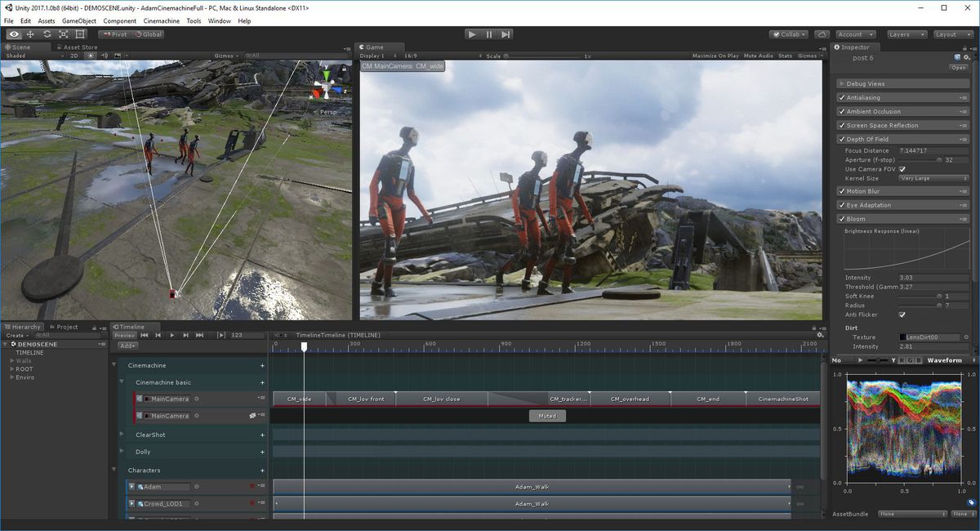Add track to Dolly group
This screenshot has height=531, width=980.
click(x=262, y=452)
